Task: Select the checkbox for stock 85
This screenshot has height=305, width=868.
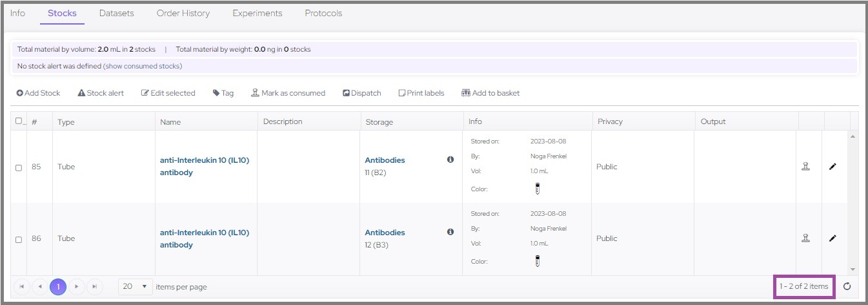Action: coord(19,167)
